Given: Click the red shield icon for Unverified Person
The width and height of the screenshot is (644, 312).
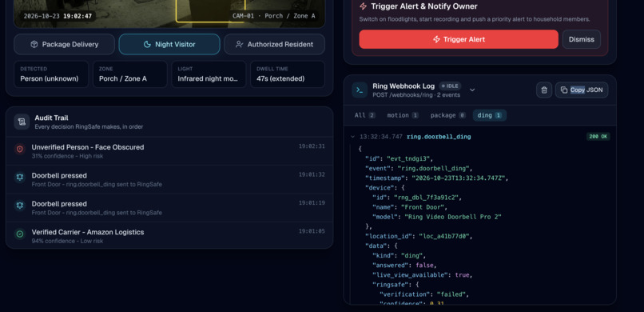Looking at the screenshot, I should coord(20,150).
